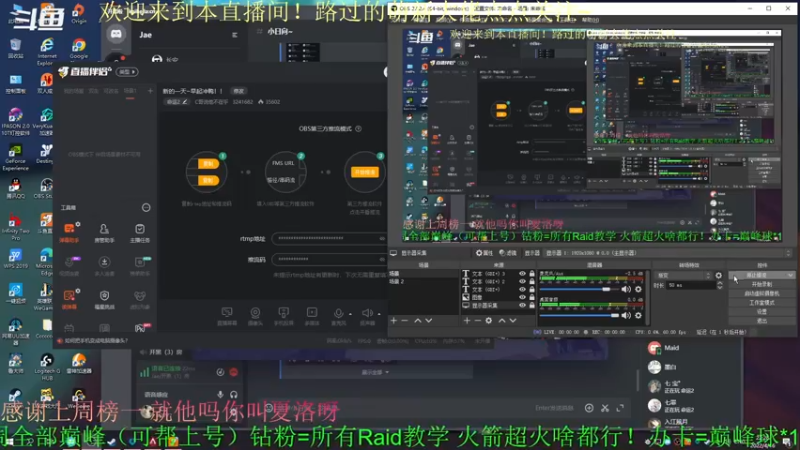Add 摄像头 camera source

[255, 316]
